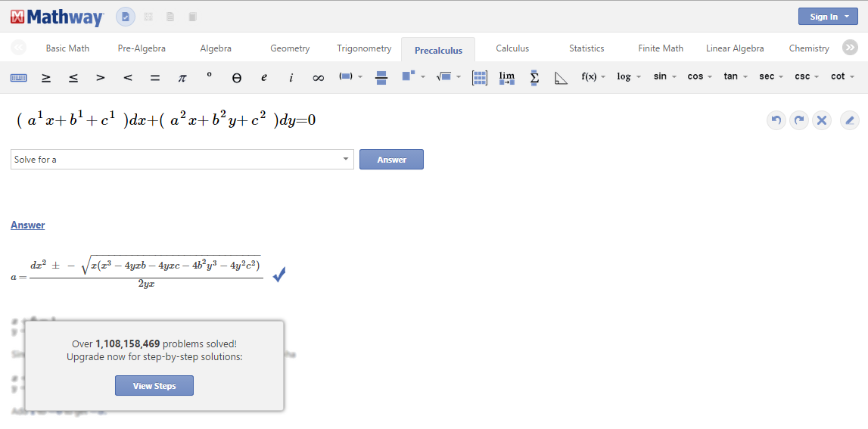Viewport: 868px width, 429px height.
Task: Click the undo arrow button
Action: click(776, 120)
